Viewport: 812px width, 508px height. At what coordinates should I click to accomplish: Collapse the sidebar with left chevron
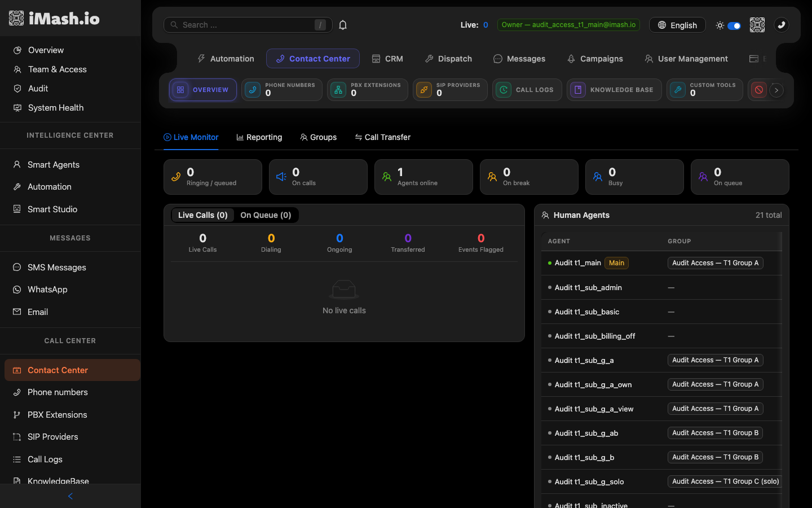click(70, 496)
